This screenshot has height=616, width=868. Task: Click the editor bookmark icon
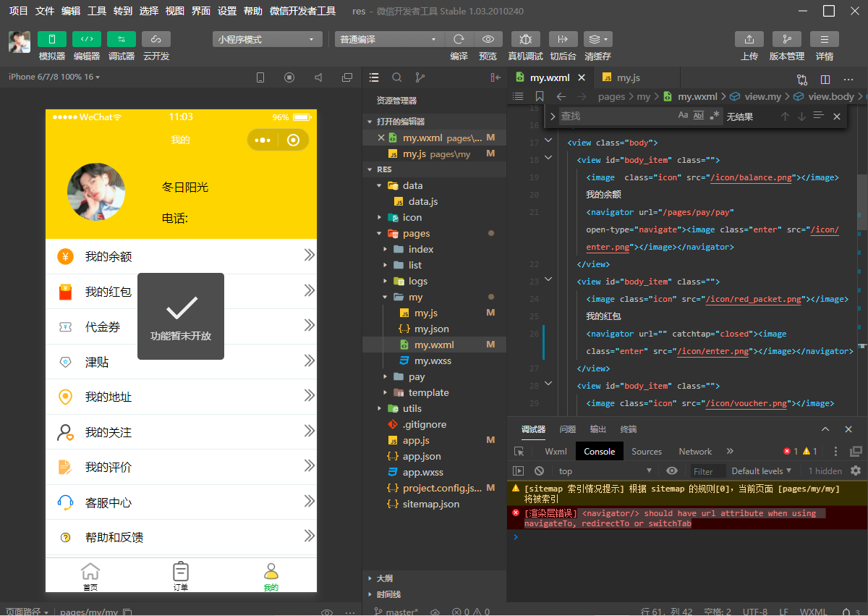(x=540, y=96)
